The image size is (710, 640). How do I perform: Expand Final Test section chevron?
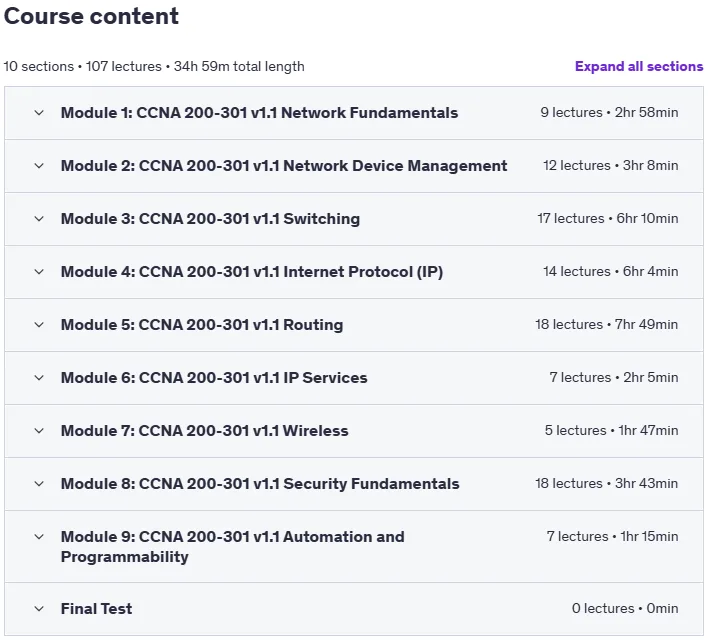[x=39, y=609]
